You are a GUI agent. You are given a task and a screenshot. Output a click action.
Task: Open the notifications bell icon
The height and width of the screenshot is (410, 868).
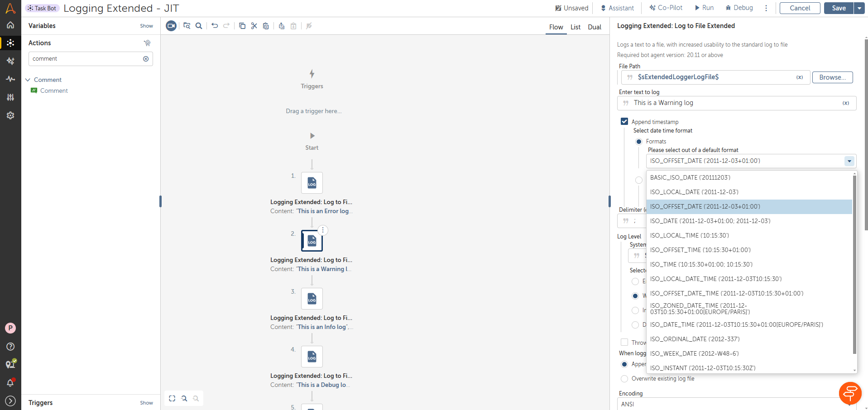[10, 383]
